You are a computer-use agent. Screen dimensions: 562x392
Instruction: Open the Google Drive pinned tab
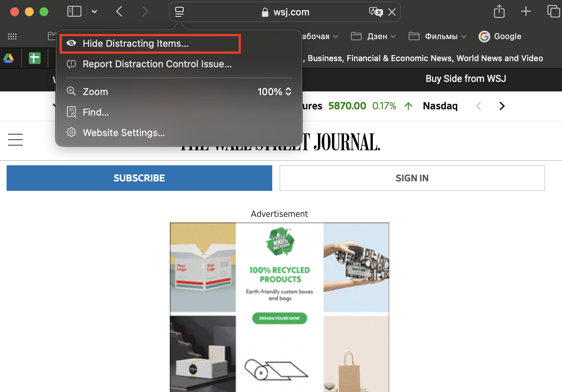9,58
